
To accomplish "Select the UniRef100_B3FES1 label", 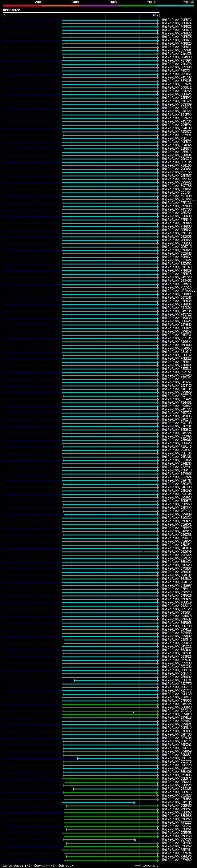I will click(x=177, y=680).
